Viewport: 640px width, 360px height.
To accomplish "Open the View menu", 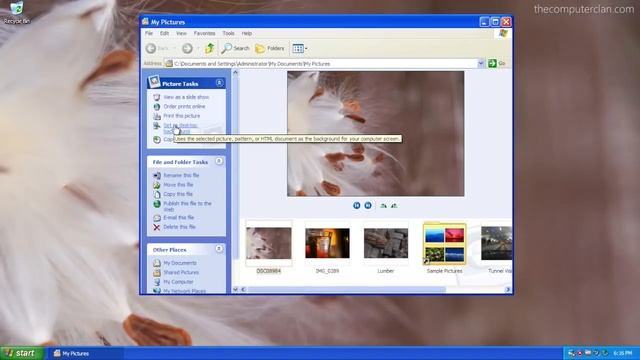I will 181,33.
